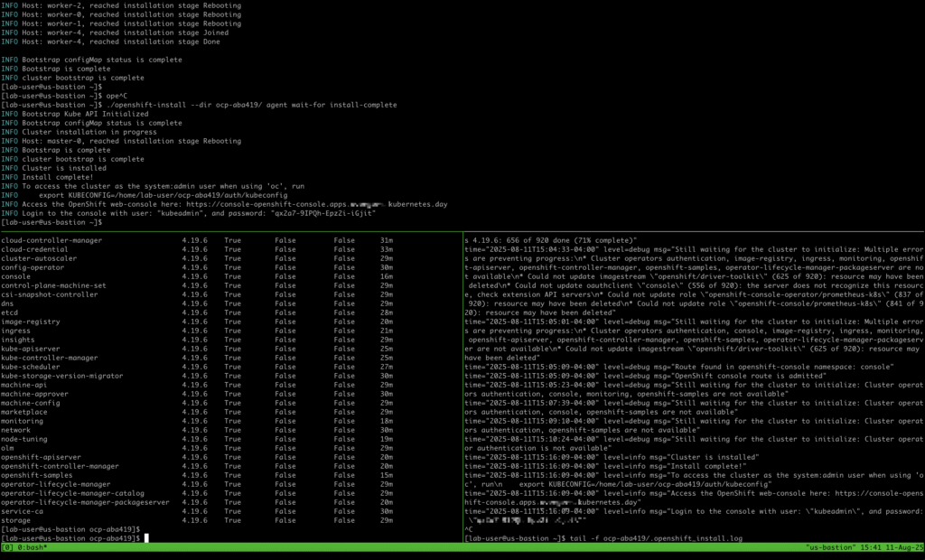Click the worker-2 Rebooting stage line
The image size is (925, 560).
[x=121, y=5]
